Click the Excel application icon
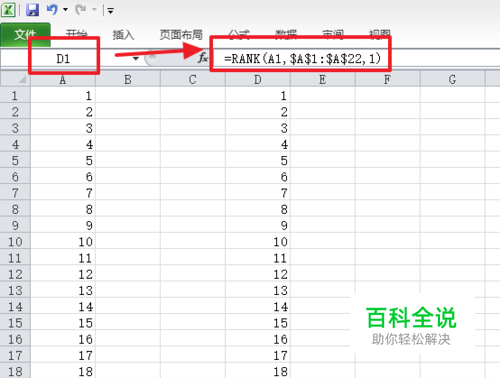 click(x=8, y=10)
